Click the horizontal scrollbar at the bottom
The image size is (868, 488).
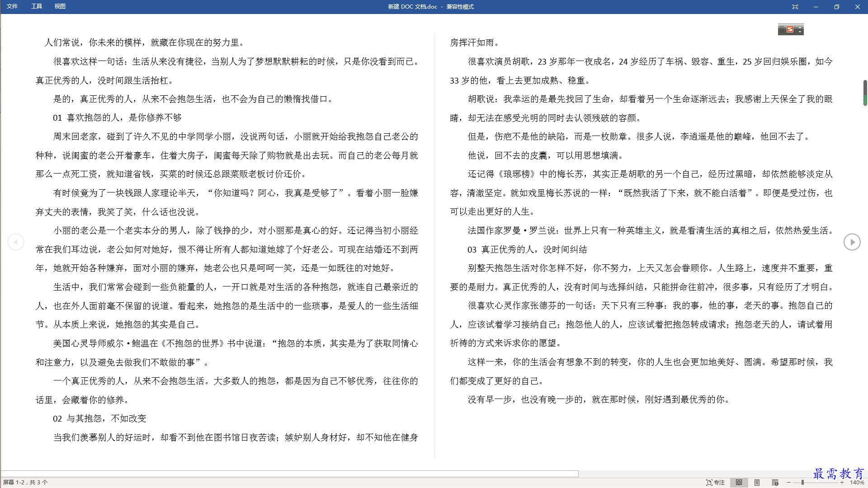click(289, 474)
